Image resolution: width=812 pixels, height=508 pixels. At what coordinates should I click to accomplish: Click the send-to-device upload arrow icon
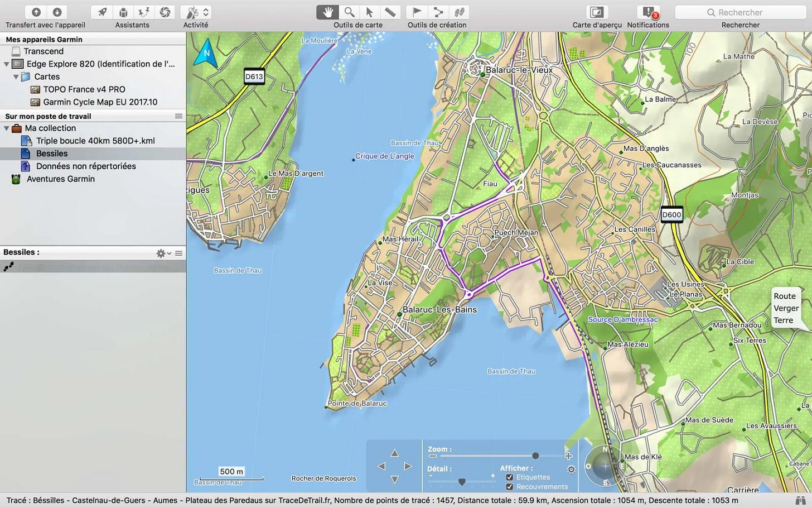click(36, 12)
